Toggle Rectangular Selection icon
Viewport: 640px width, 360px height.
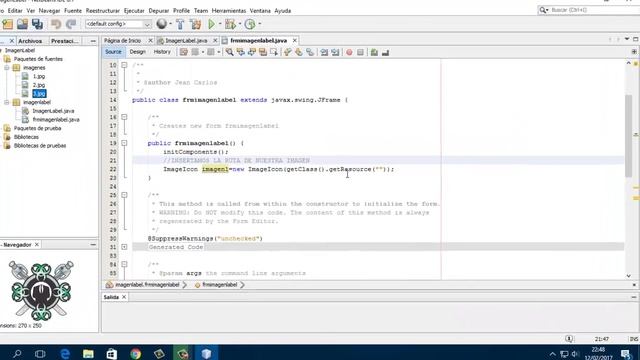coord(274,52)
